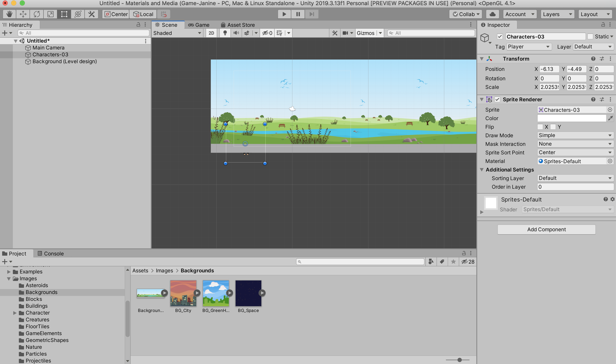616x364 pixels.
Task: Select the Hand tool in toolbar
Action: pyautogui.click(x=9, y=14)
